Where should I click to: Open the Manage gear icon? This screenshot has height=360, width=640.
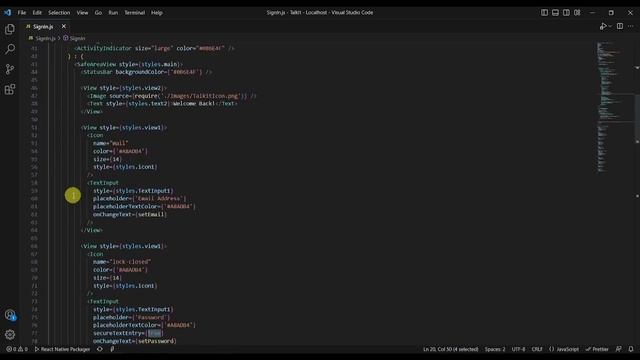(x=10, y=335)
